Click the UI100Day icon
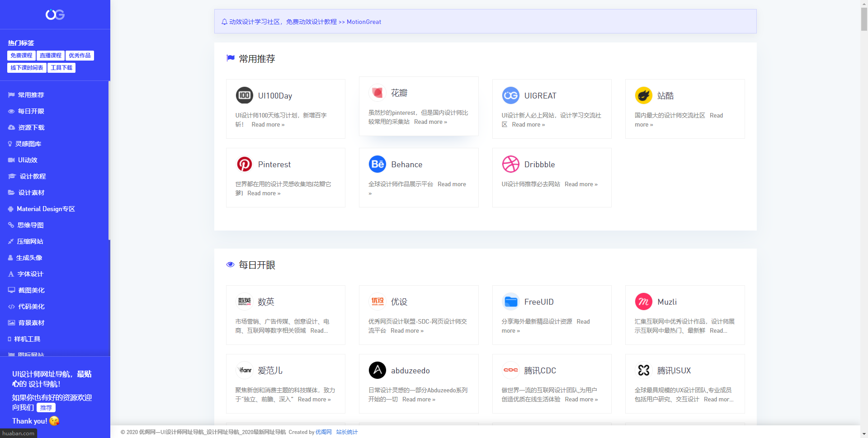This screenshot has width=868, height=438. pos(245,95)
